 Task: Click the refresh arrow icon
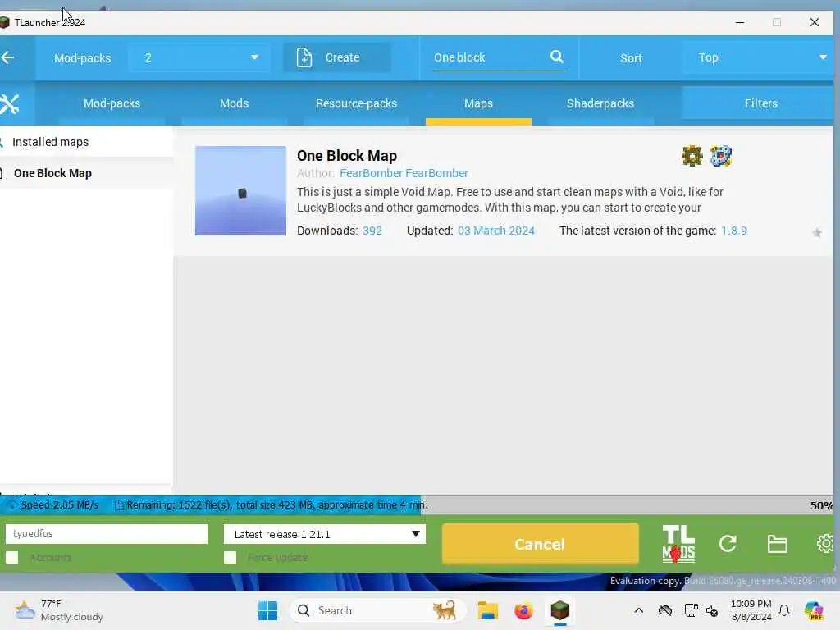[727, 544]
